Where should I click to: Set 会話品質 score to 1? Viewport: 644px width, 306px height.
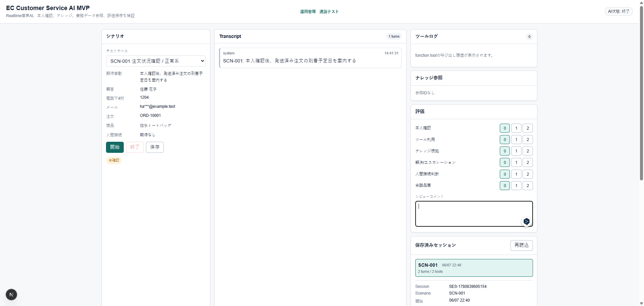516,185
